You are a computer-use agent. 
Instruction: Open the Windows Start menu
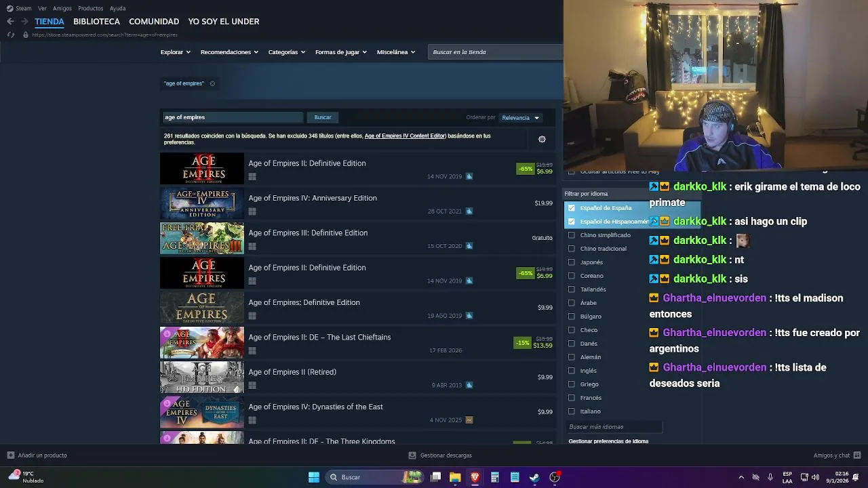pyautogui.click(x=314, y=477)
